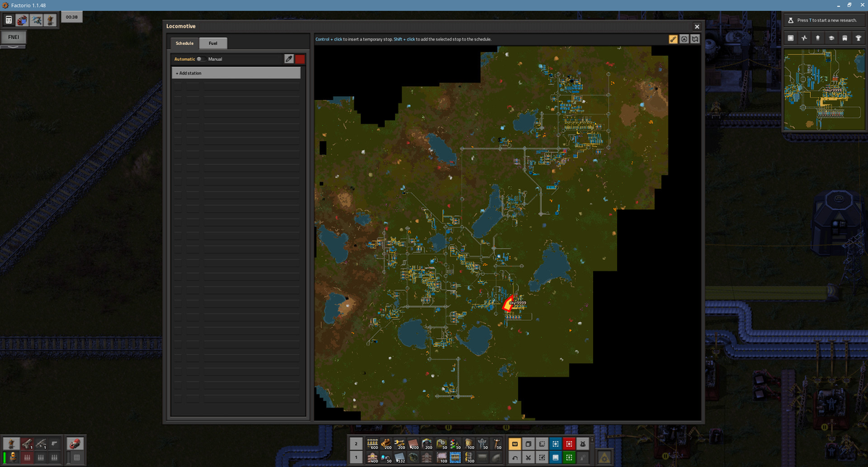This screenshot has height=467, width=868.
Task: Toggle the circled-triangle map button
Action: point(684,39)
